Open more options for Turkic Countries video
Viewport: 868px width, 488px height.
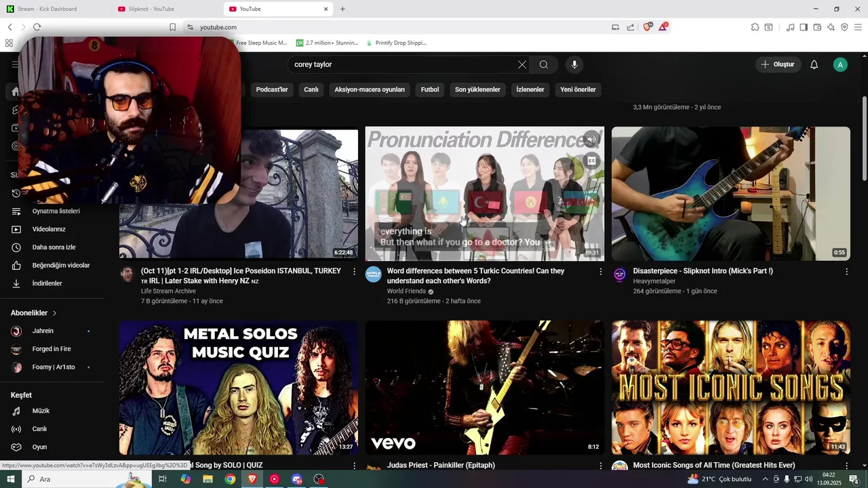[x=600, y=272]
